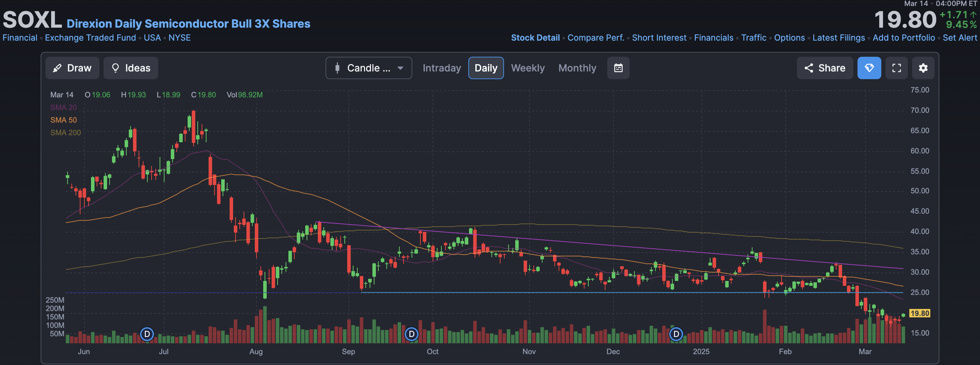This screenshot has height=365, width=980.
Task: Click the lightbulb icon in Ideas button
Action: [115, 68]
